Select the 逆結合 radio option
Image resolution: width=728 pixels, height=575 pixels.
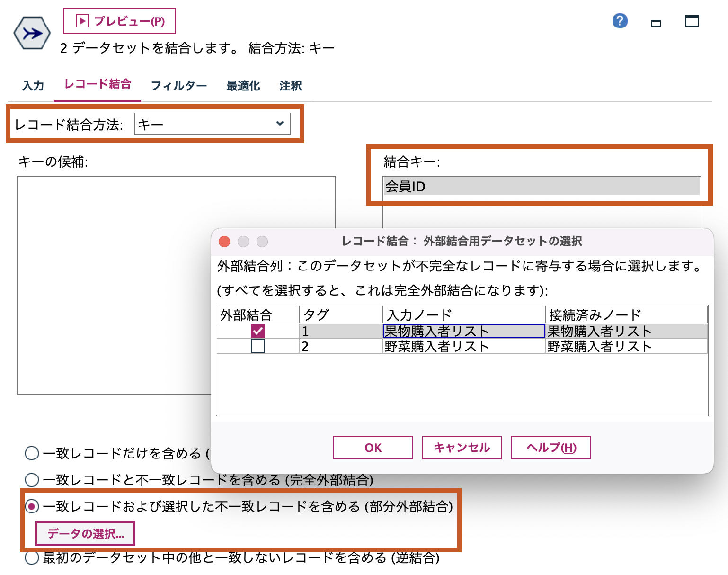(31, 558)
